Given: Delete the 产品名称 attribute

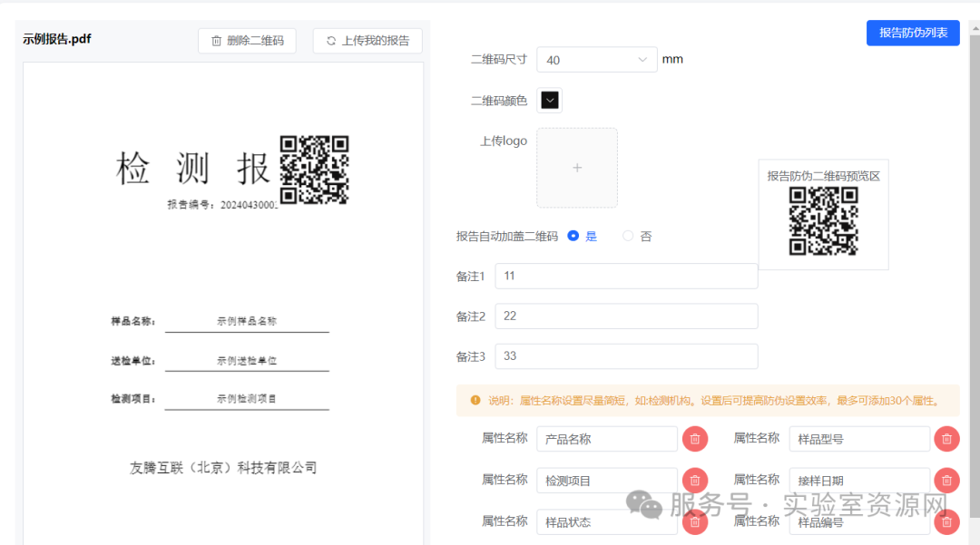Looking at the screenshot, I should [x=694, y=439].
